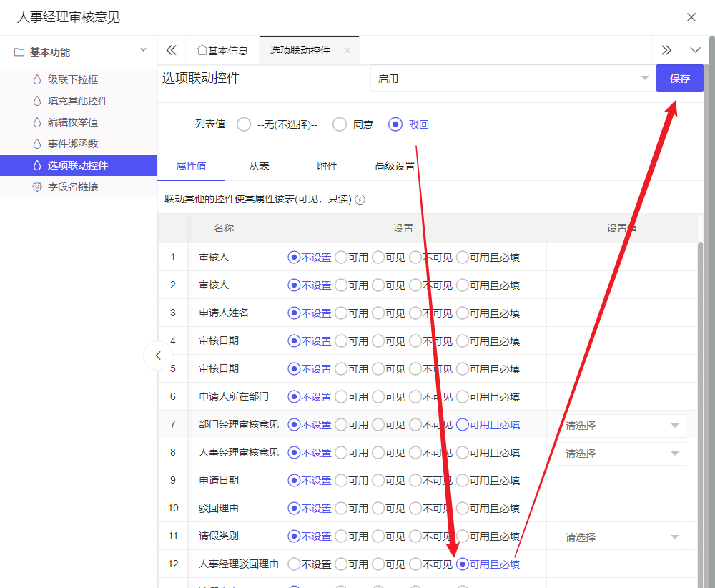Collapse the 基本功能 sidebar group
Image resolution: width=715 pixels, height=588 pixels.
pos(143,50)
